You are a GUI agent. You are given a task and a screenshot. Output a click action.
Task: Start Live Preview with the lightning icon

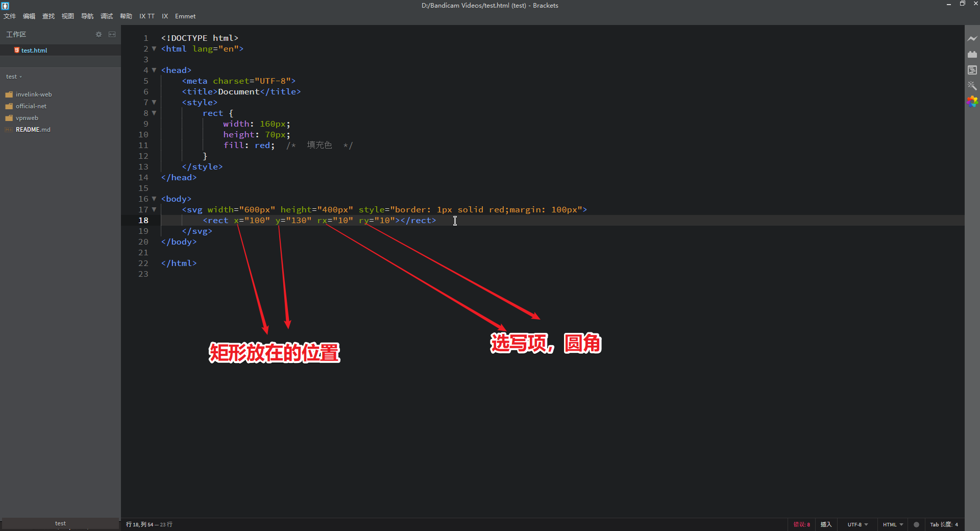[972, 39]
